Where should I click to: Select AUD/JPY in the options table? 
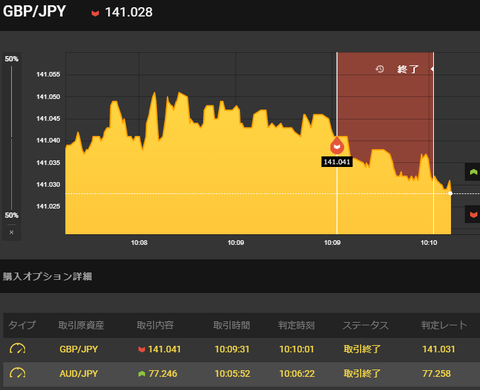click(x=79, y=373)
